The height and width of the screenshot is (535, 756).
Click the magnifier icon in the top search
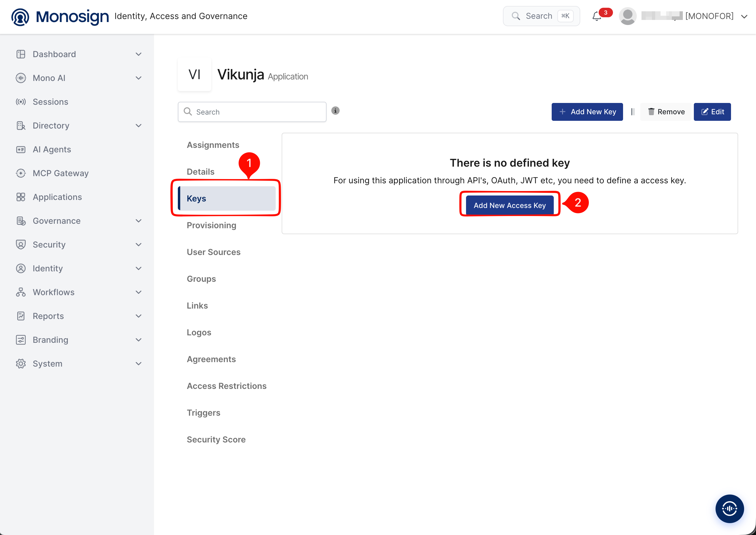pyautogui.click(x=516, y=16)
